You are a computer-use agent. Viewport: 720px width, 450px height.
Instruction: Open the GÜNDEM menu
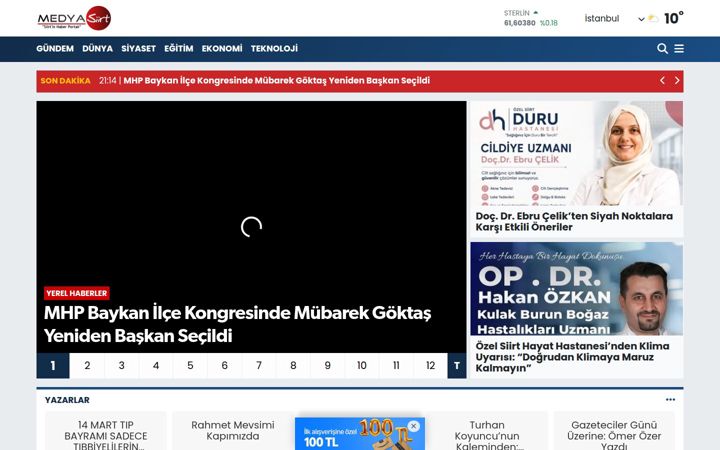tap(55, 49)
